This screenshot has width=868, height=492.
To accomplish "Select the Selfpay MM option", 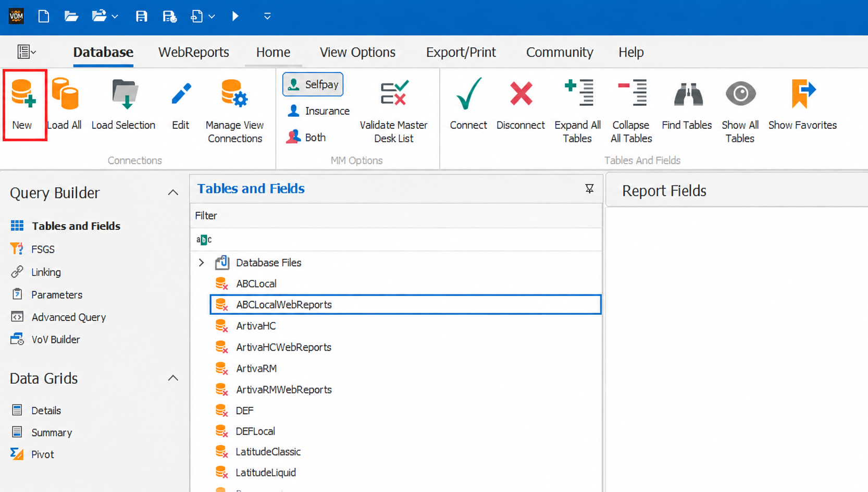I will click(x=313, y=84).
